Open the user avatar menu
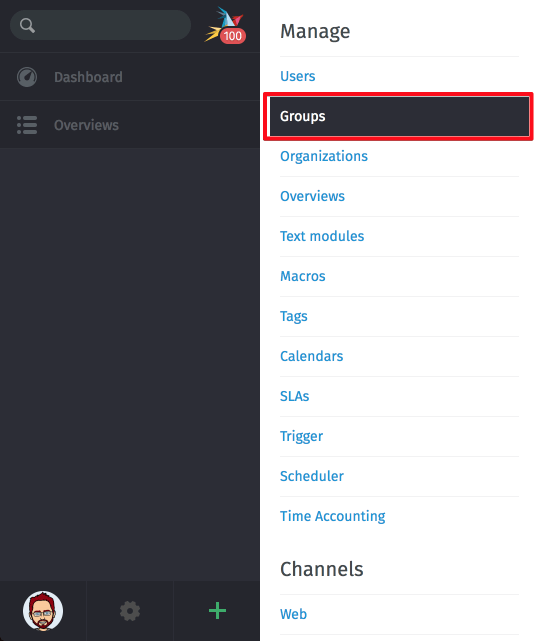Screen dimensions: 539x641 click(x=43, y=611)
